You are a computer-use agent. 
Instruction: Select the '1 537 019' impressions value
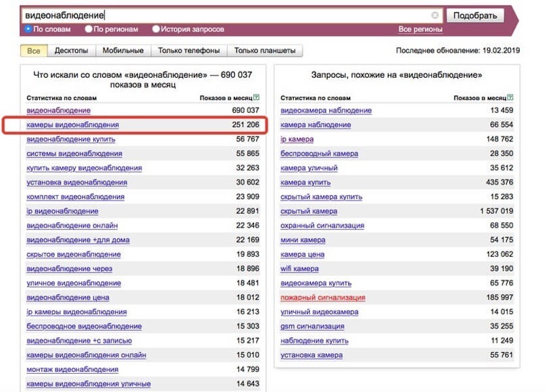(496, 211)
